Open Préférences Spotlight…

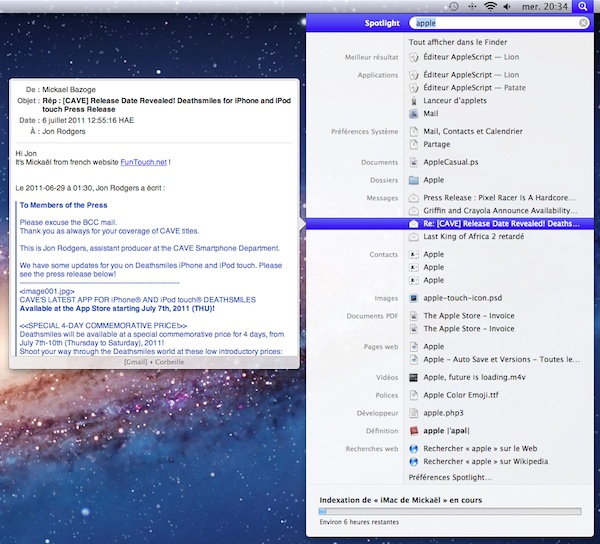coord(450,477)
